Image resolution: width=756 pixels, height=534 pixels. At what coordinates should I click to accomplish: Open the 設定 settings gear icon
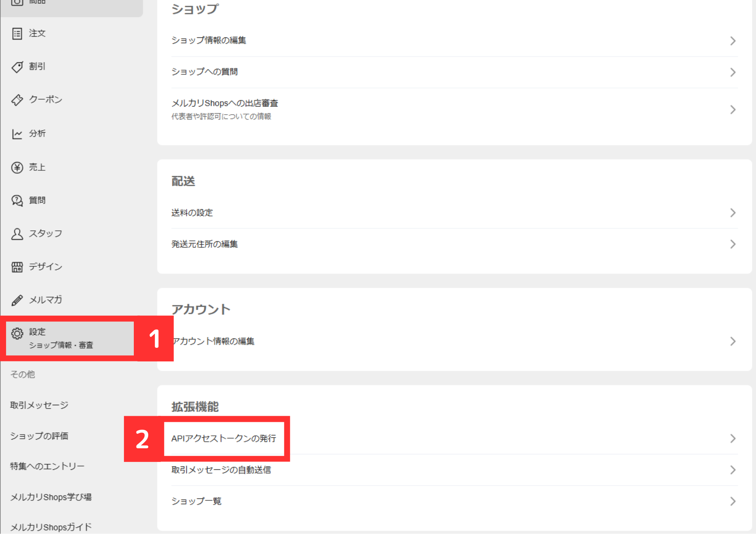17,332
